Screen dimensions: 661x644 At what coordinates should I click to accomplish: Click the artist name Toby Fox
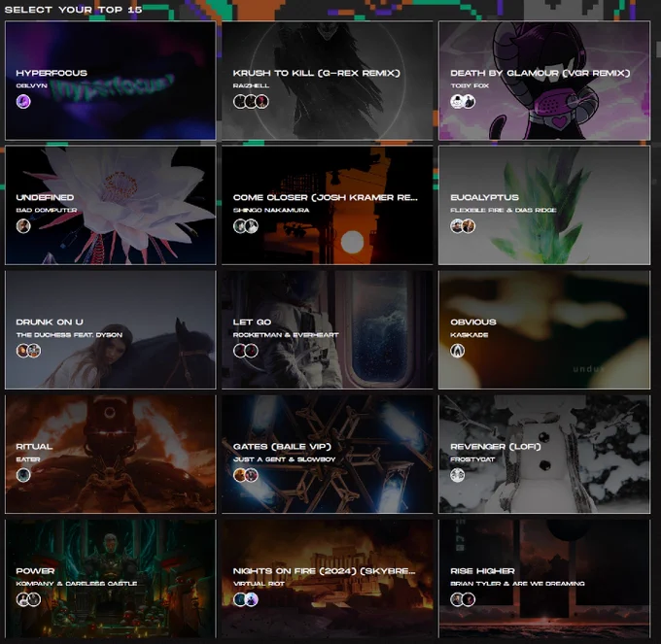coord(470,85)
